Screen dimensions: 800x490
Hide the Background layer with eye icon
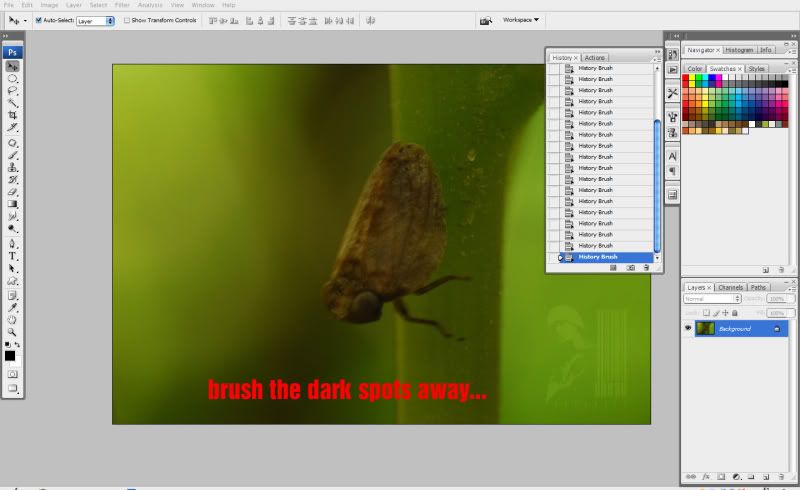[x=688, y=328]
